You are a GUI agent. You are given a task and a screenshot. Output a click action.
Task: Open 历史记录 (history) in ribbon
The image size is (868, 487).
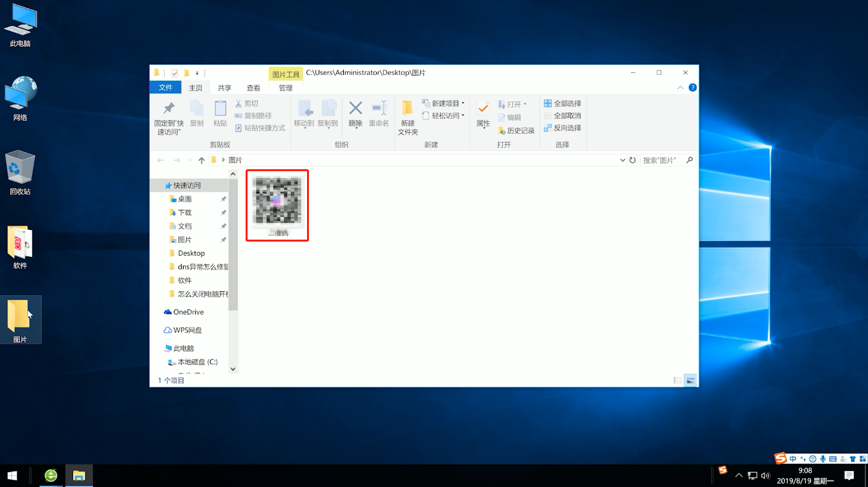pos(516,130)
